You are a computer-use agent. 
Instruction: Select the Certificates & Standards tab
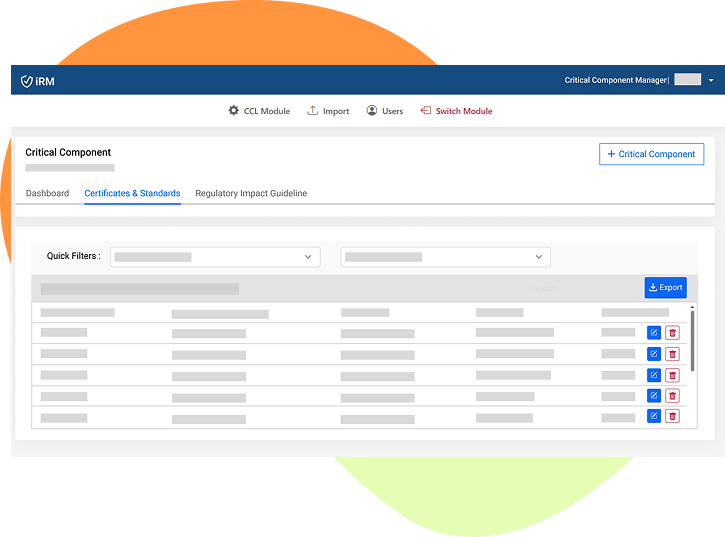tap(132, 193)
